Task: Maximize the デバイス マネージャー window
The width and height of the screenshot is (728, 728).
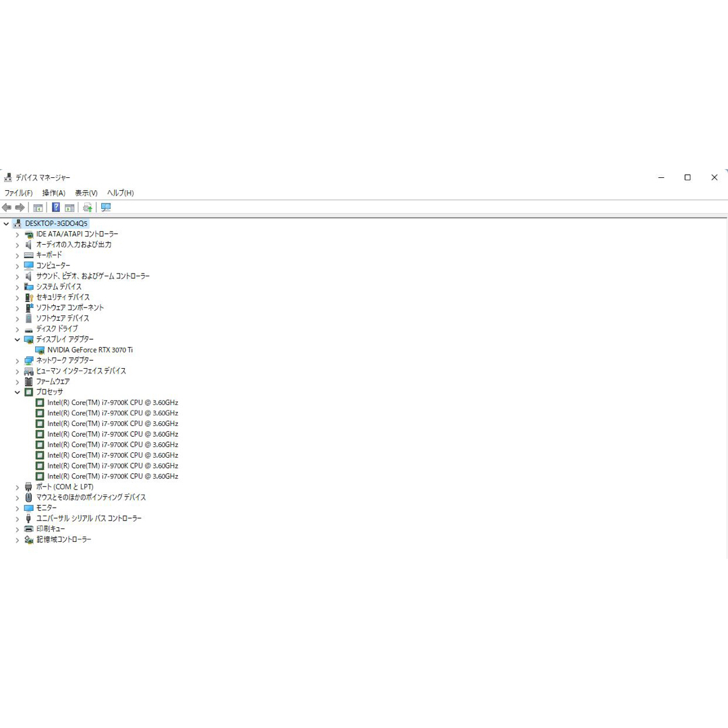Action: (688, 177)
